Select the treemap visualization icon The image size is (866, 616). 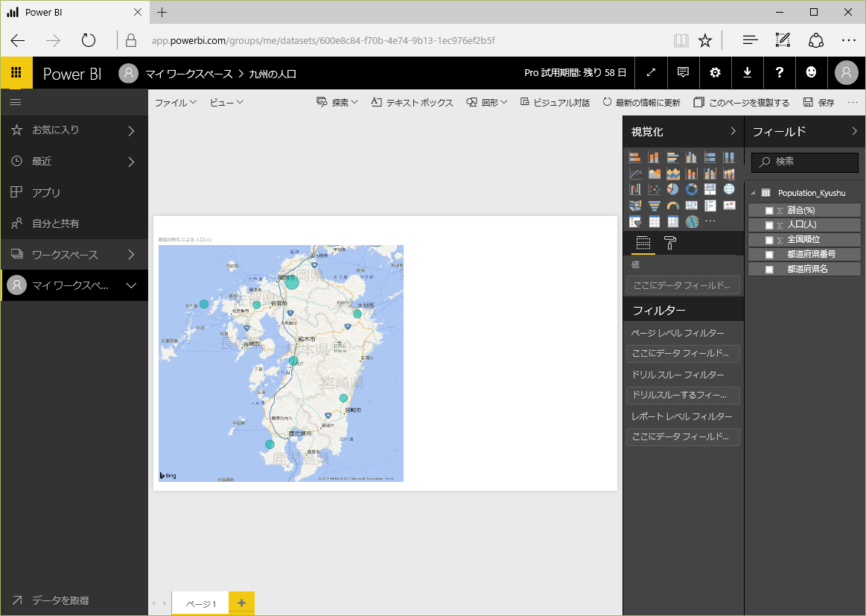[710, 189]
